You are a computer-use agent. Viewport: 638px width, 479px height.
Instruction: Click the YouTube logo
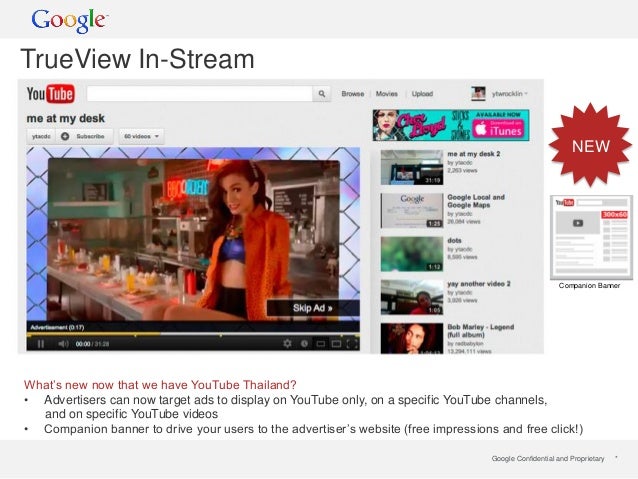[x=50, y=94]
